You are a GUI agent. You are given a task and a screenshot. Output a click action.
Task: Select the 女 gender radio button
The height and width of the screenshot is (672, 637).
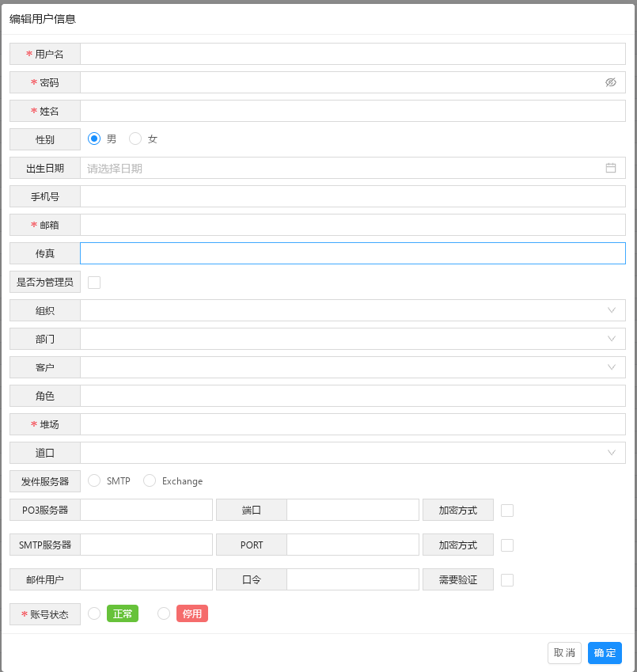(135, 139)
